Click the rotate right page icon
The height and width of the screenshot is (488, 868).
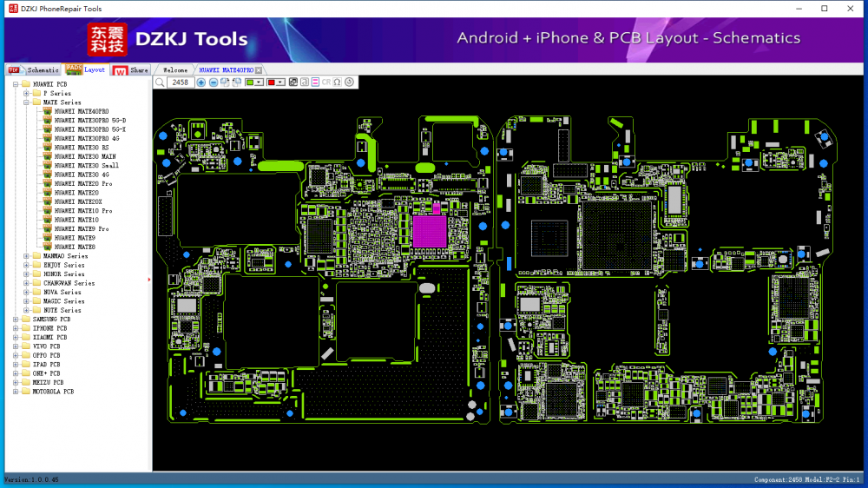point(225,82)
